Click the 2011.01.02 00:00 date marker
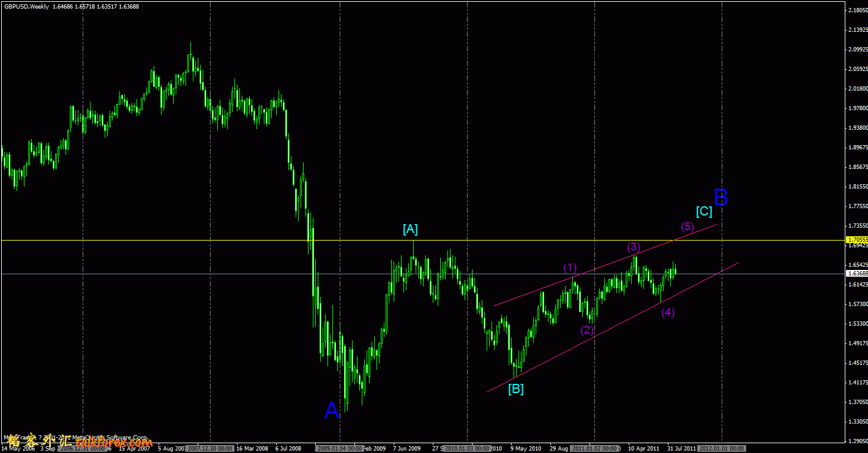 (594, 449)
